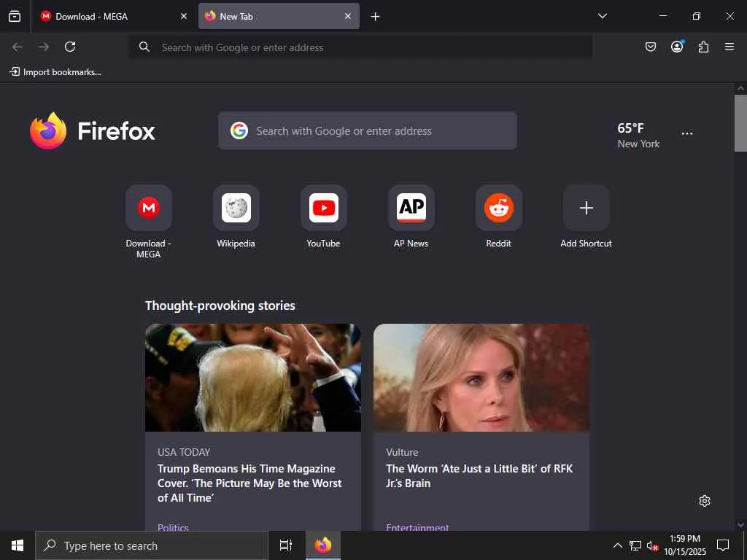Open the Trump Time Magazine story image

pos(253,378)
